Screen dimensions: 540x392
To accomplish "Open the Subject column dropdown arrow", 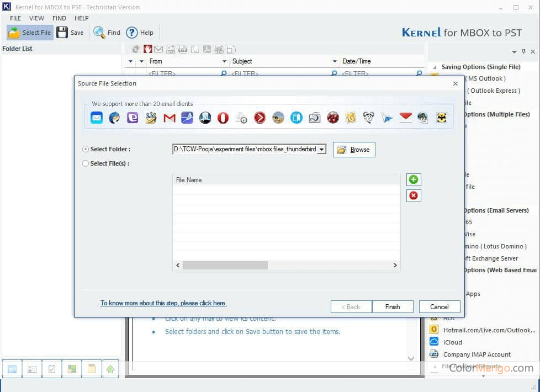I will tap(335, 61).
